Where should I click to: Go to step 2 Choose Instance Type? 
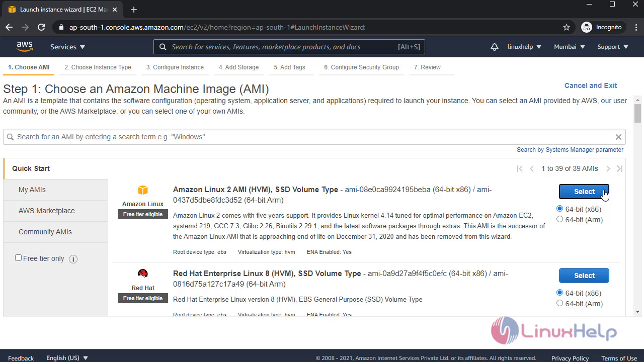(x=98, y=67)
